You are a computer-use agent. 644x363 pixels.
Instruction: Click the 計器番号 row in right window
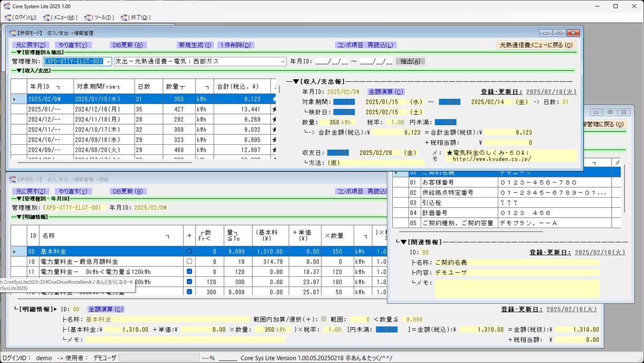[507, 212]
